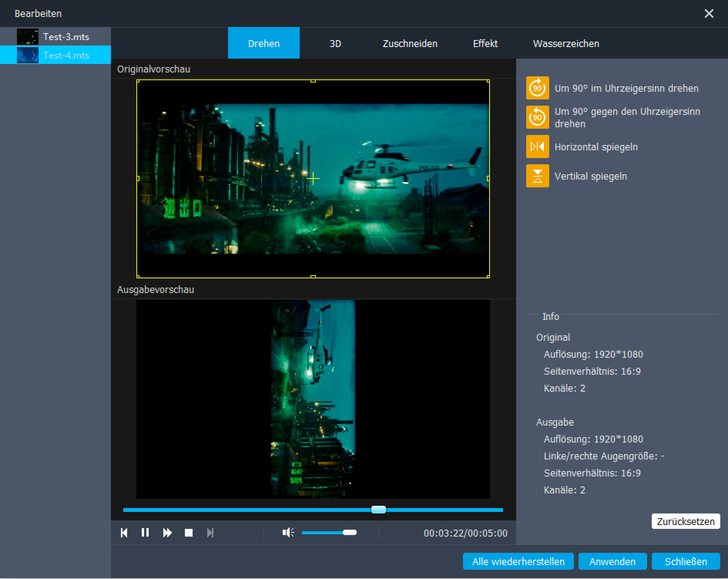Viewport: 728px width, 579px height.
Task: Click 'Linke/rechte Augengröße: -' text
Action: [604, 456]
